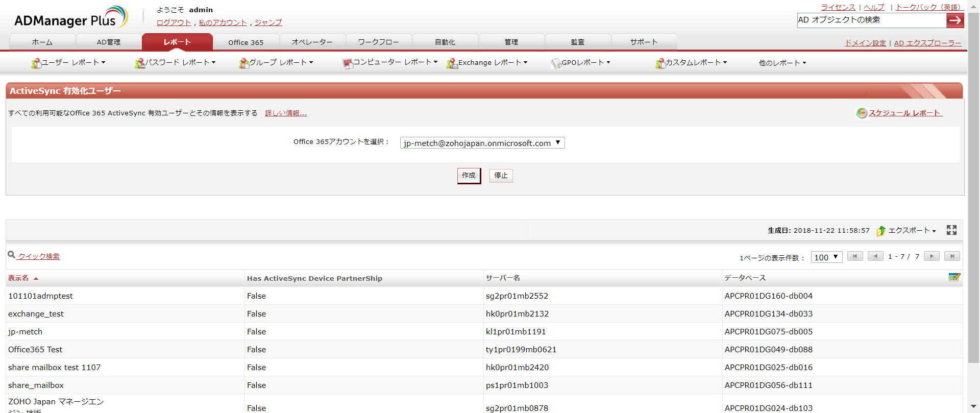This screenshot has height=413, width=980.
Task: Click the カスタムレポート icon
Action: coord(660,63)
